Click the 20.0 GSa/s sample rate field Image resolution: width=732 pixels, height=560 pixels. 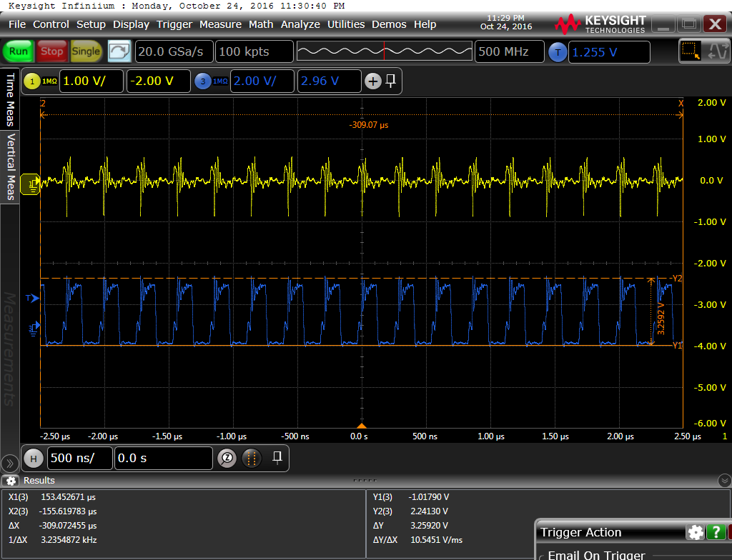[x=174, y=51]
